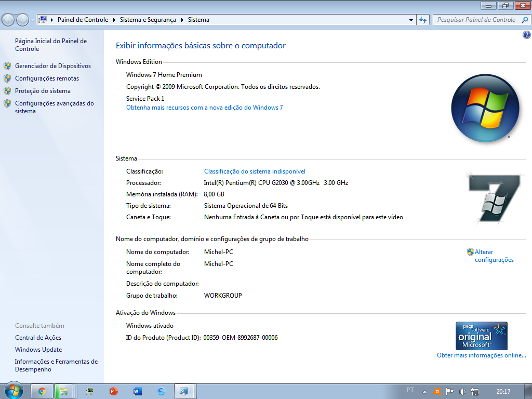This screenshot has width=532, height=399.
Task: Click the 'Memória instalada (RAM):' label
Action: (x=162, y=194)
